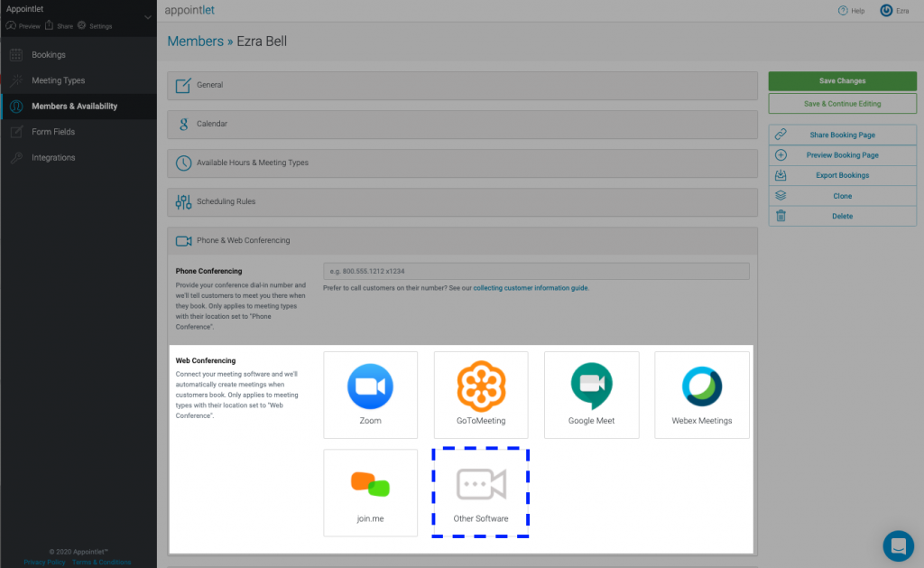Click the Clone layers icon

(x=781, y=195)
